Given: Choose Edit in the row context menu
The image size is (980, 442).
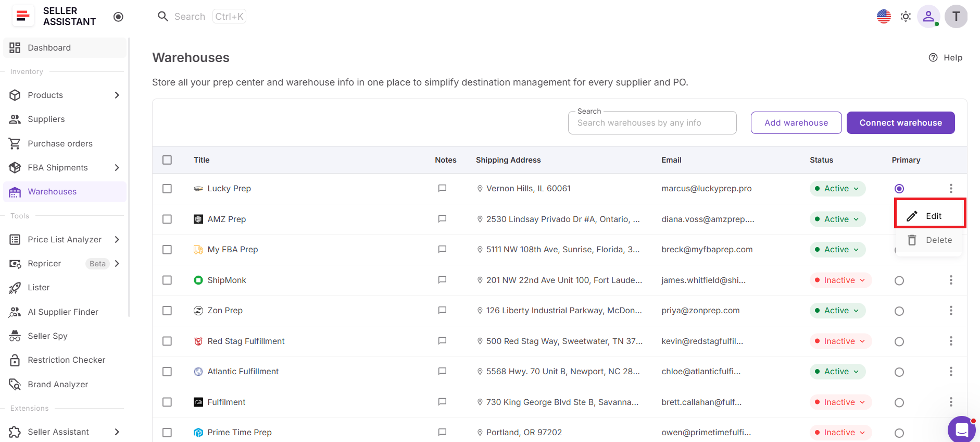Looking at the screenshot, I should click(x=929, y=216).
